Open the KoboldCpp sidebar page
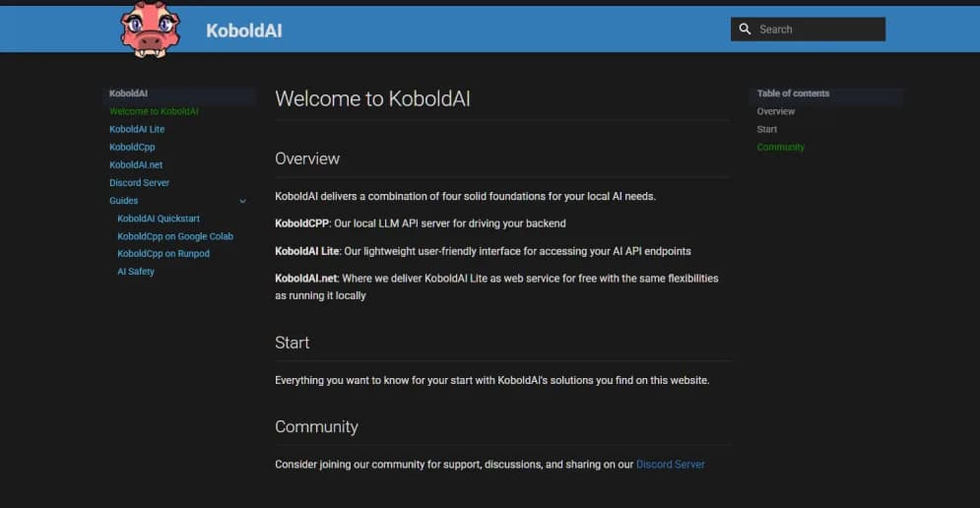 click(x=132, y=147)
